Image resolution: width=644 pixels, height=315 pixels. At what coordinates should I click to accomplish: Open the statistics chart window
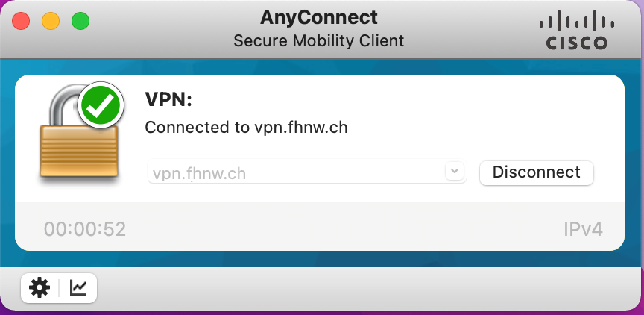click(78, 287)
